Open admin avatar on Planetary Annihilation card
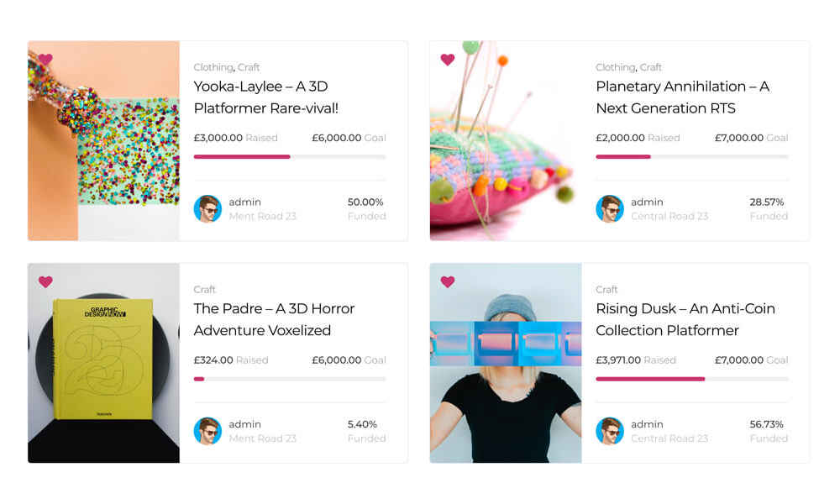 pos(610,208)
